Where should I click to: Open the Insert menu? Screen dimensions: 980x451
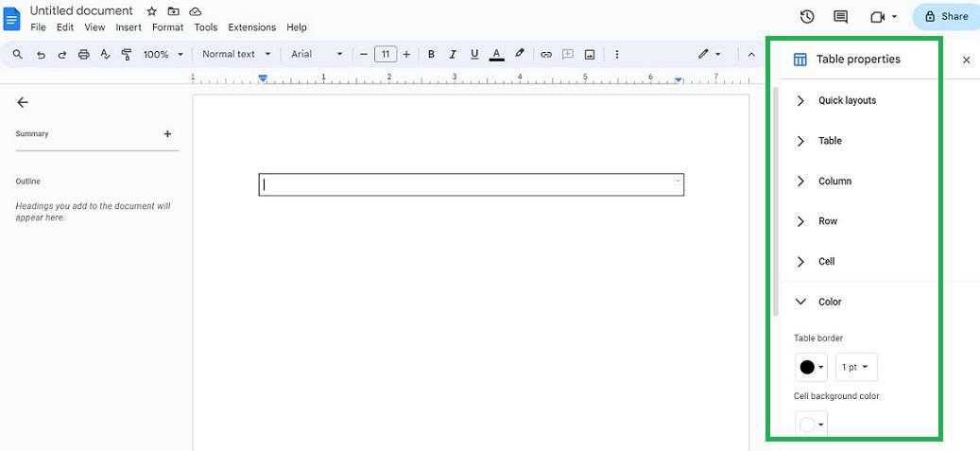tap(129, 27)
